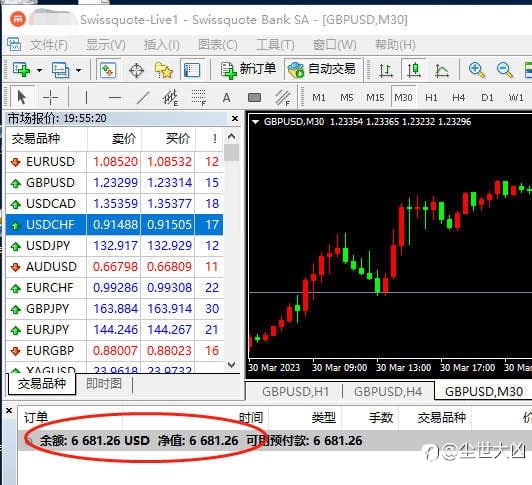
Task: Open the profiles dropdown arrow
Action: (78, 70)
